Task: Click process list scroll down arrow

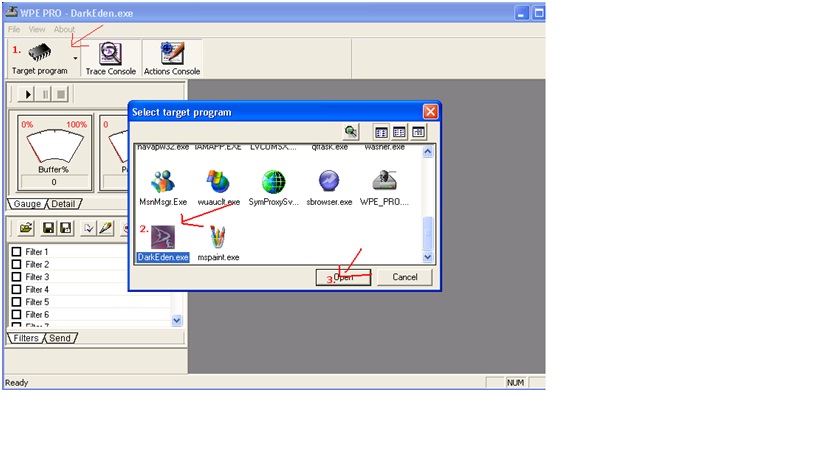Action: point(428,257)
